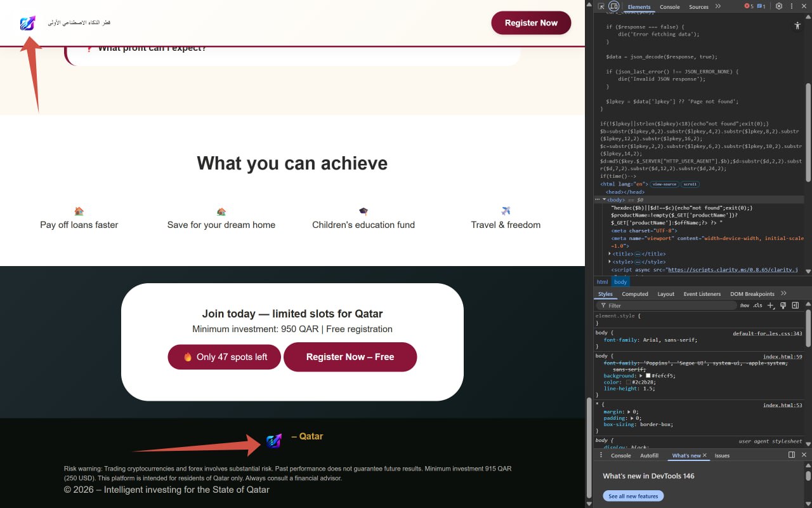Screen dimensions: 812x508
Task: Toggle the rendering emulations paintbrush icon
Action: (x=783, y=305)
